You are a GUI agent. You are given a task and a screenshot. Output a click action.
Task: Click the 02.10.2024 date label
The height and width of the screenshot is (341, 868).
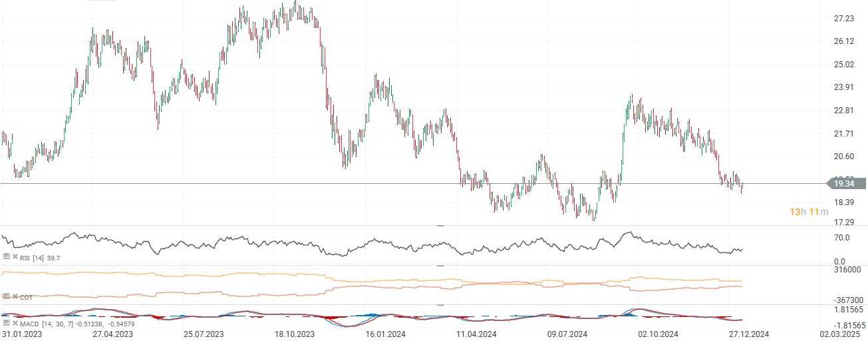pyautogui.click(x=657, y=334)
